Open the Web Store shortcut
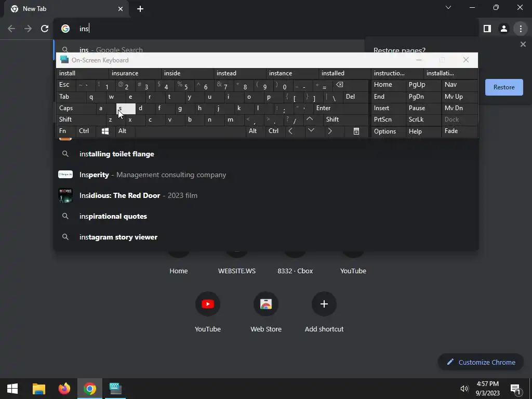 (x=266, y=304)
